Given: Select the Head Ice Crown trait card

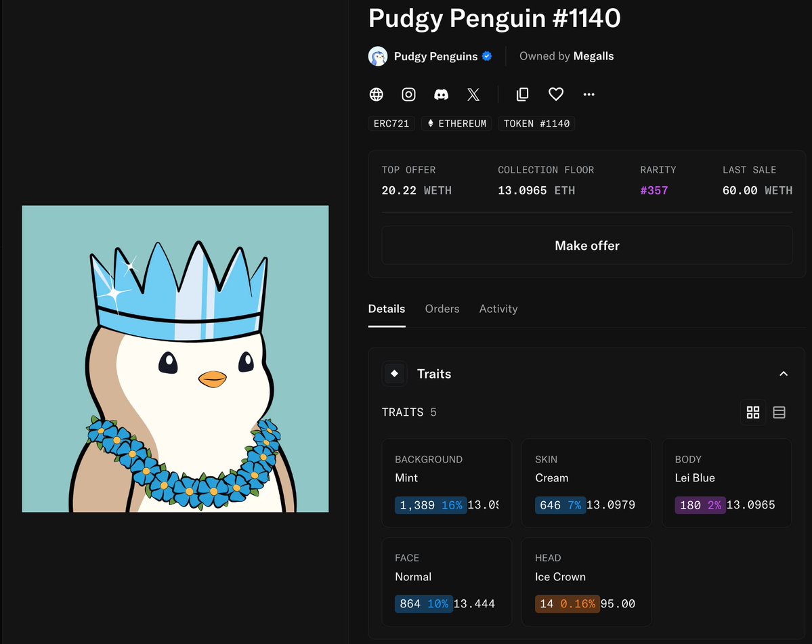Looking at the screenshot, I should pos(586,582).
